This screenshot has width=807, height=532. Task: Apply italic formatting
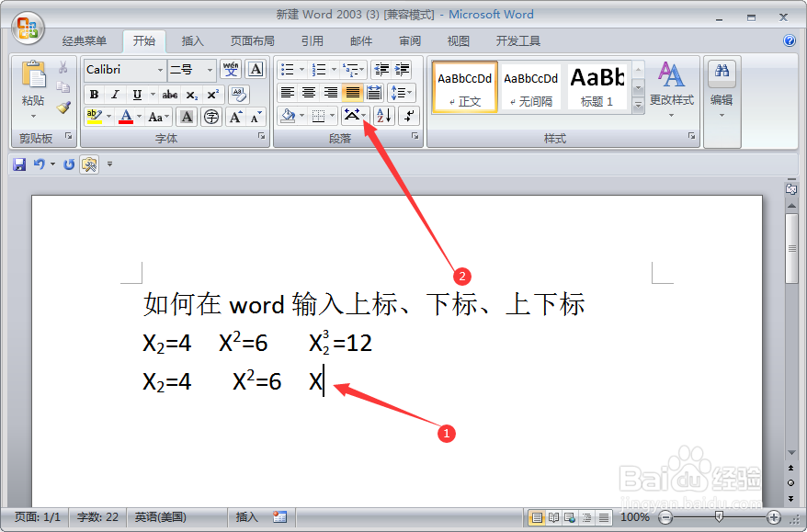(x=115, y=96)
